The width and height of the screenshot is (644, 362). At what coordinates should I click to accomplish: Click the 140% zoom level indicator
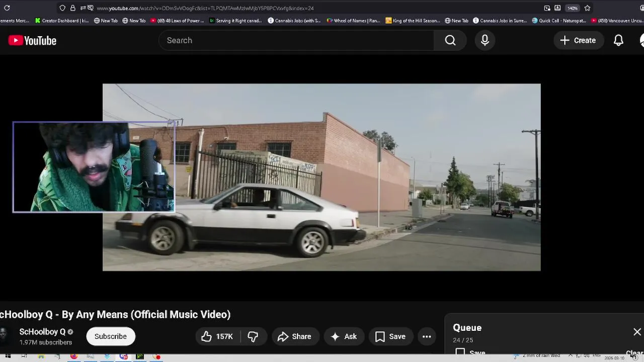(573, 8)
